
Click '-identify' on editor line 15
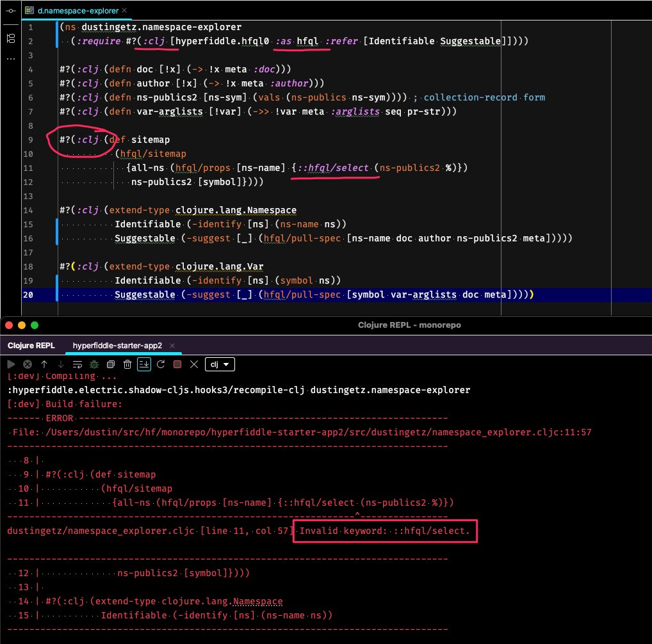tap(216, 224)
